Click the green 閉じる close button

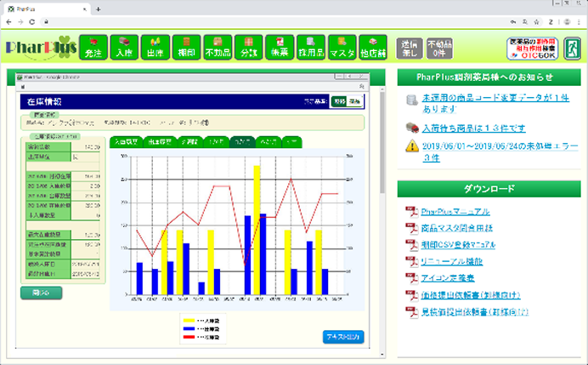[x=42, y=293]
